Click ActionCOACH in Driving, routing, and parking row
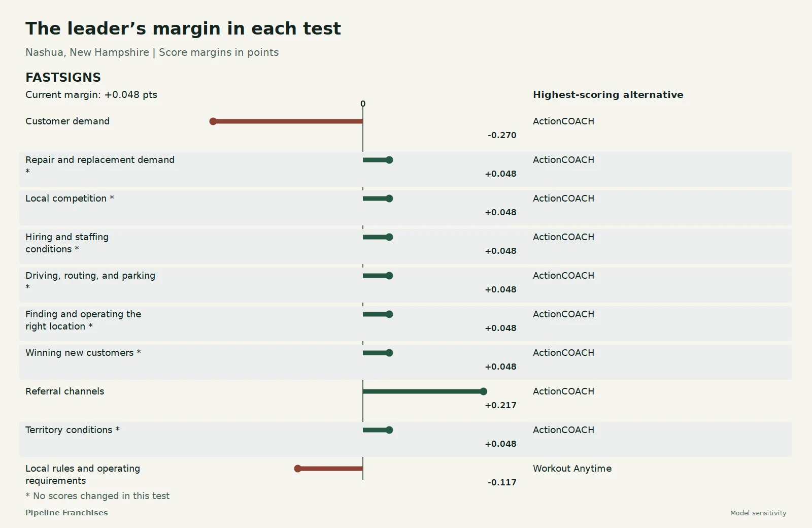The width and height of the screenshot is (812, 528). [x=563, y=276]
